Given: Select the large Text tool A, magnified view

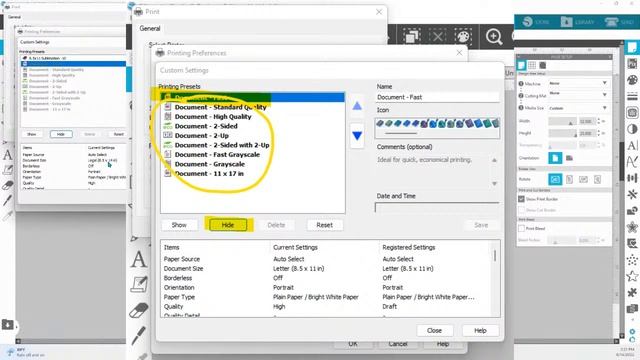Looking at the screenshot, I should [139, 259].
